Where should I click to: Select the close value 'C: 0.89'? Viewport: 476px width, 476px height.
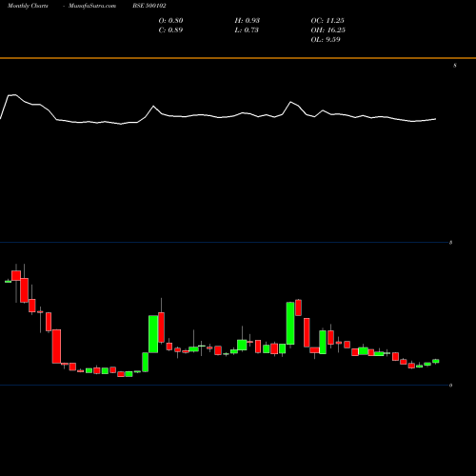tap(170, 30)
